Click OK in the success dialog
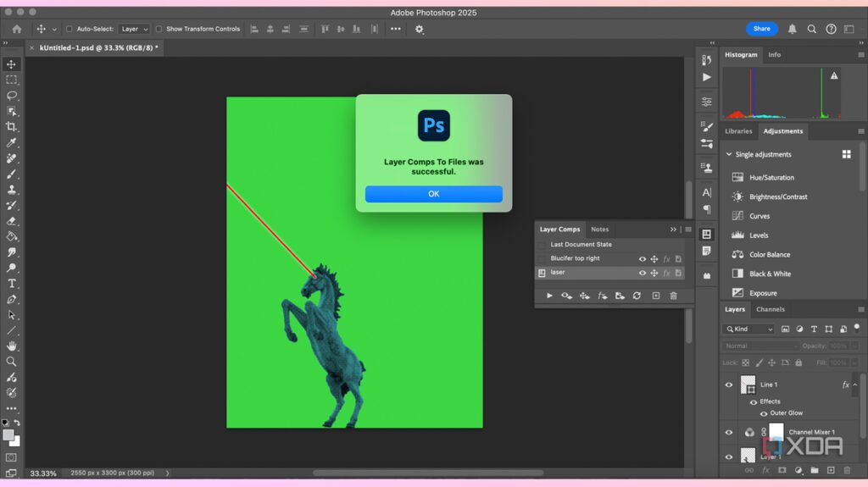The width and height of the screenshot is (868, 487). (x=433, y=194)
